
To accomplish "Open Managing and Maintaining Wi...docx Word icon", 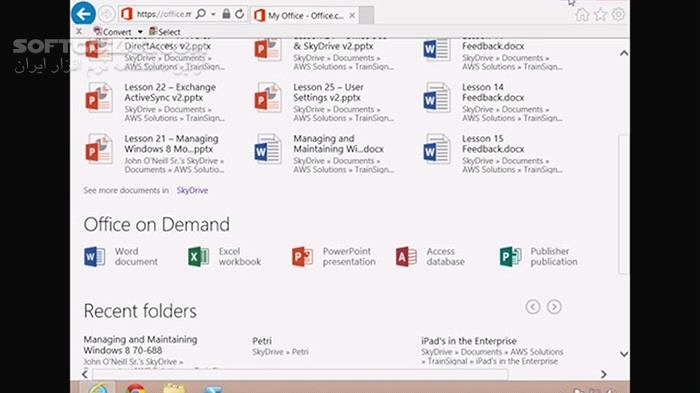I will tap(267, 149).
